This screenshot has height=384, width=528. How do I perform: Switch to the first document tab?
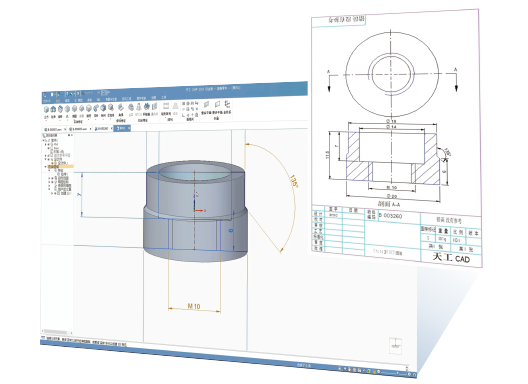click(54, 129)
